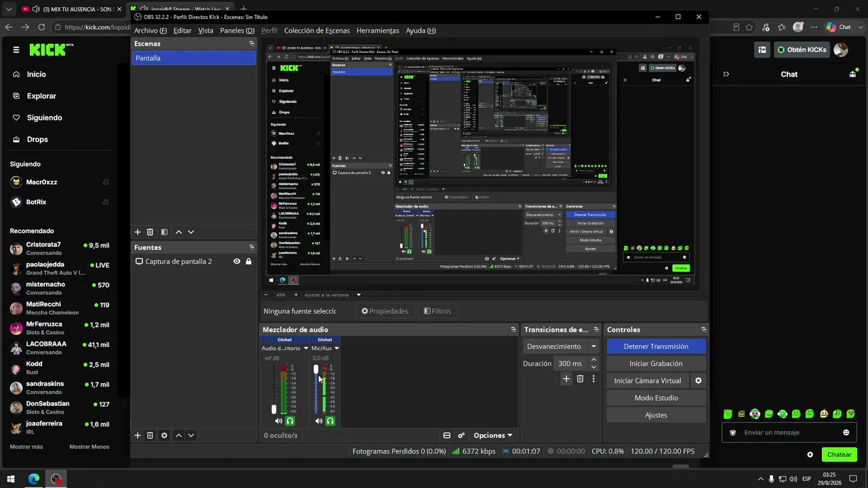
Task: Move the source up in the Fuentes toolbar
Action: (x=179, y=435)
